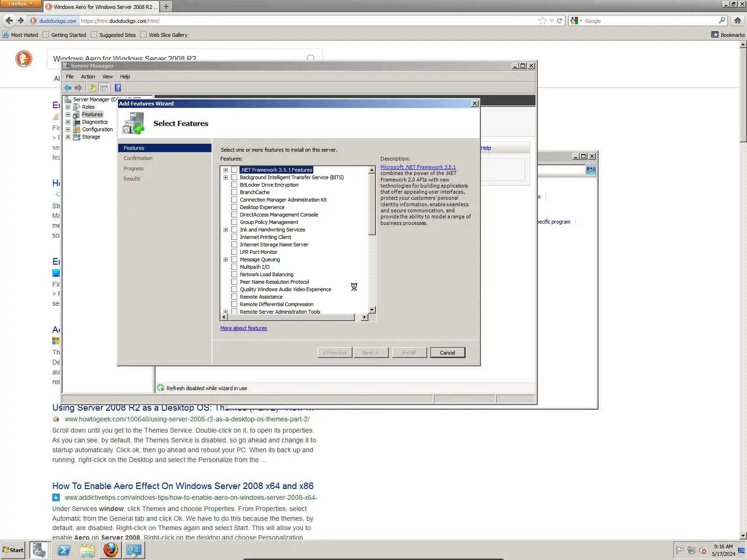Switch to Firefox on the taskbar

click(x=111, y=551)
